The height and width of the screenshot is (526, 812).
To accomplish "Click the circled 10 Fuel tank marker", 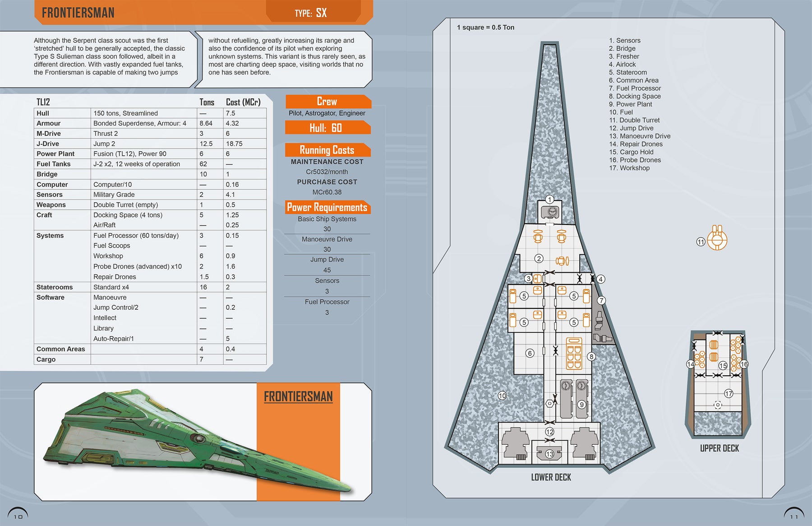I will point(502,396).
